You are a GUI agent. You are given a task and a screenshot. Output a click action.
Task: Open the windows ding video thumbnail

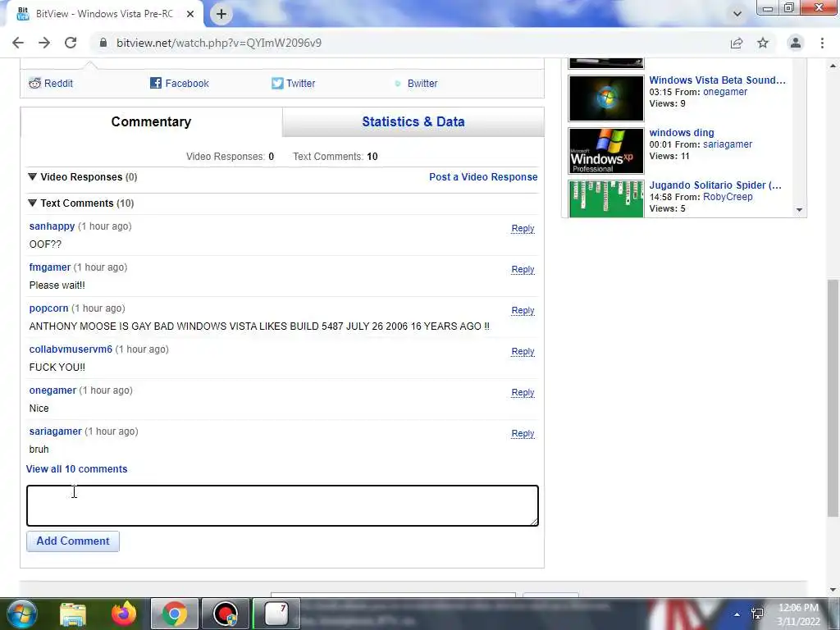(x=606, y=151)
